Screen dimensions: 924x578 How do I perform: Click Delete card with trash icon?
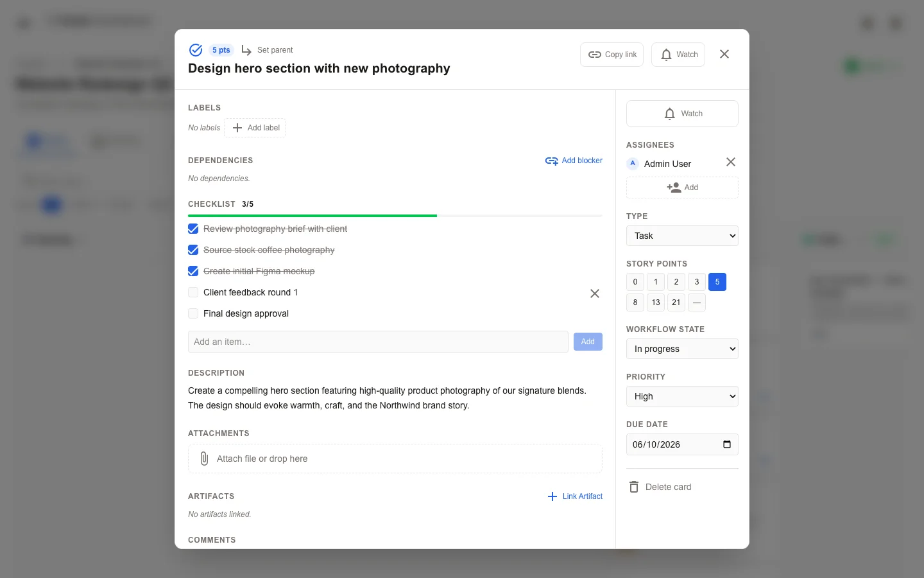(x=660, y=487)
